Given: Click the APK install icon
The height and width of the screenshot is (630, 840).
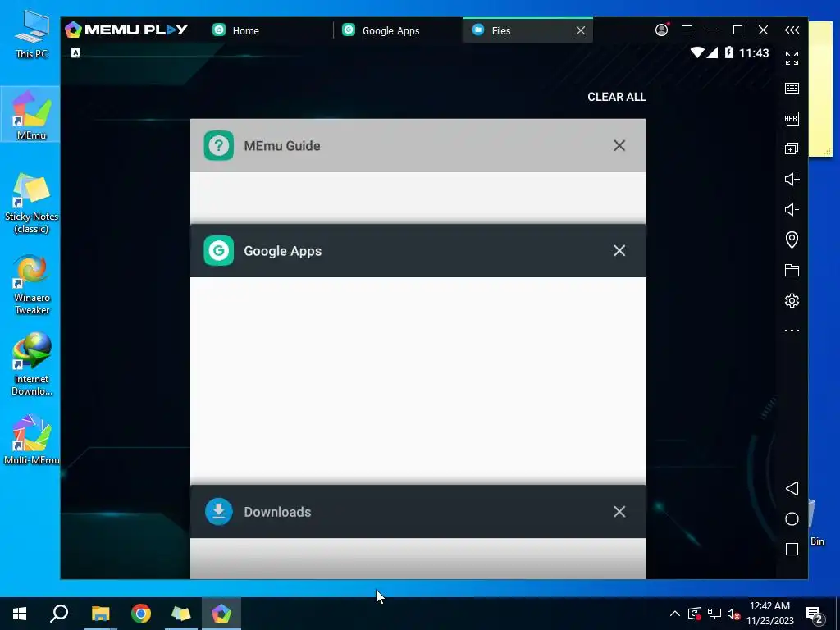Looking at the screenshot, I should pyautogui.click(x=792, y=118).
